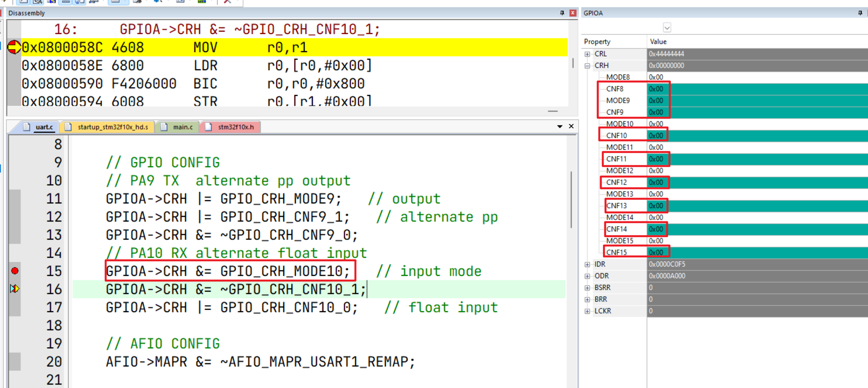Click line number 11 in the gutter

54,199
